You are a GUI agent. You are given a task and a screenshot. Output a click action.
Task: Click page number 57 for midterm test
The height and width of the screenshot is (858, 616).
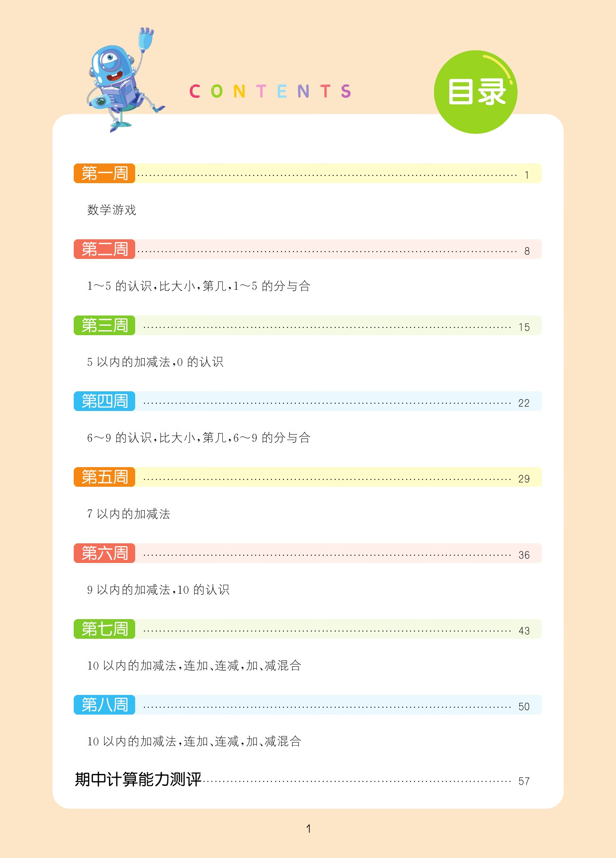tap(524, 781)
